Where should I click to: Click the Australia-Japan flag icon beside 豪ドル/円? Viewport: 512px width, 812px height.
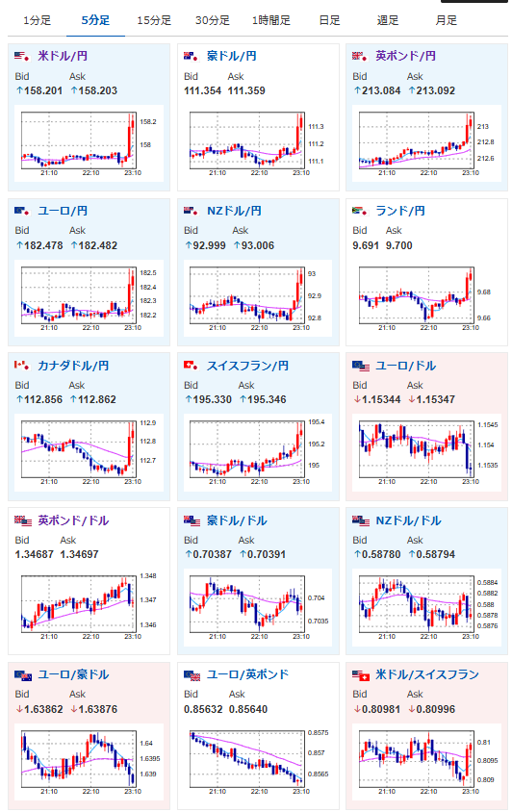tap(192, 56)
